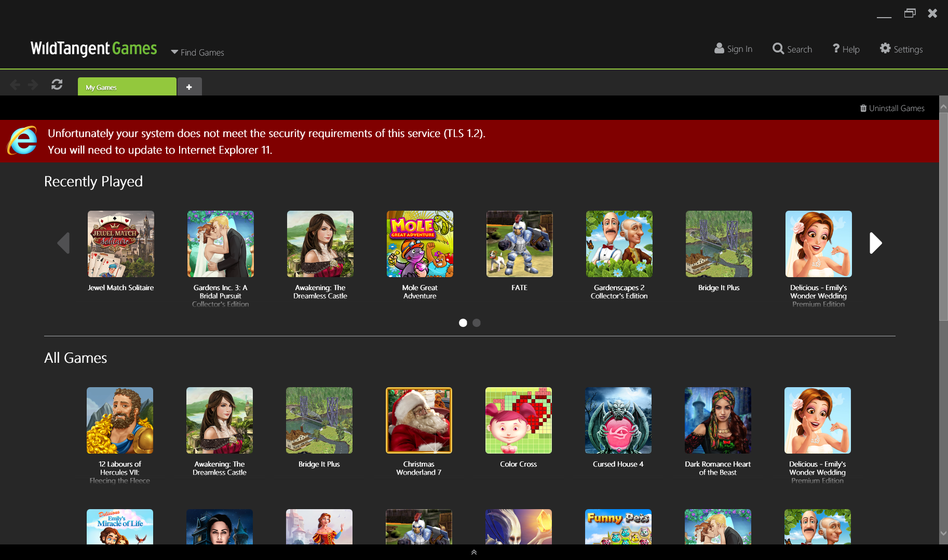Open the Search function
This screenshot has width=948, height=560.
(792, 49)
